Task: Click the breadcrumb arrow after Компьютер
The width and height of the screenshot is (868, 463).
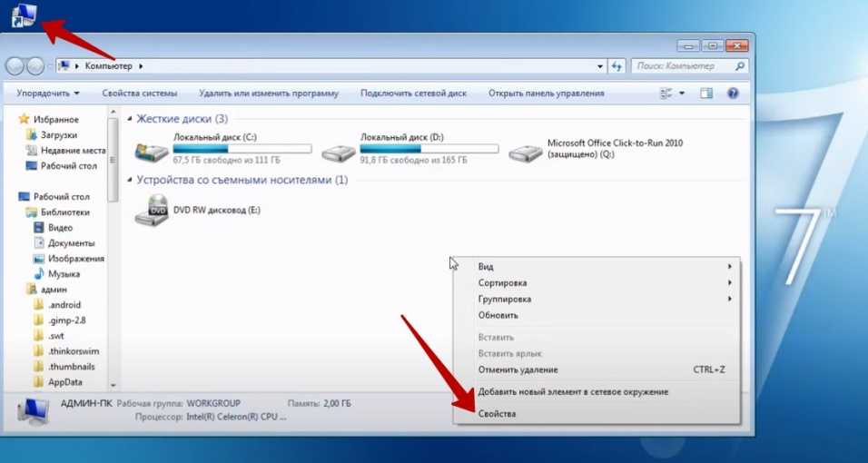Action: pyautogui.click(x=141, y=66)
